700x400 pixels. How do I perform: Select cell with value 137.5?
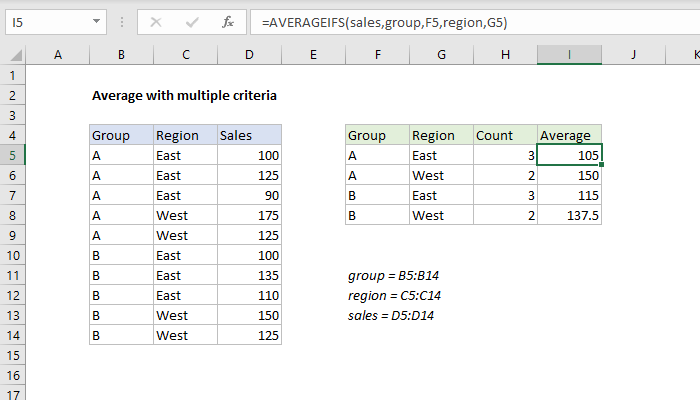click(x=569, y=215)
